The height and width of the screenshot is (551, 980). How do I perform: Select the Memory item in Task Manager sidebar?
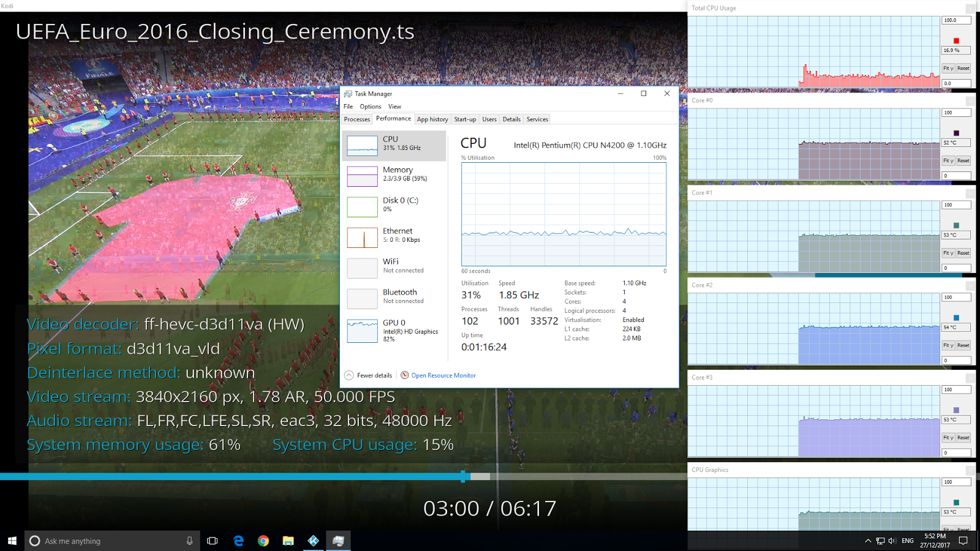(394, 176)
